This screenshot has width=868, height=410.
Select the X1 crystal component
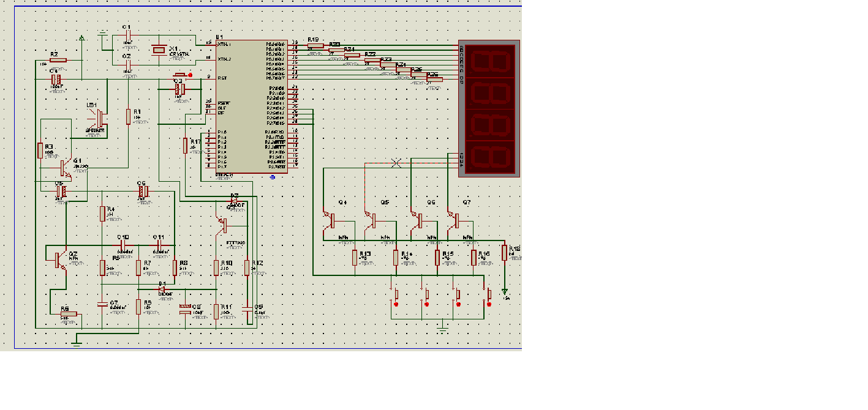pyautogui.click(x=159, y=50)
